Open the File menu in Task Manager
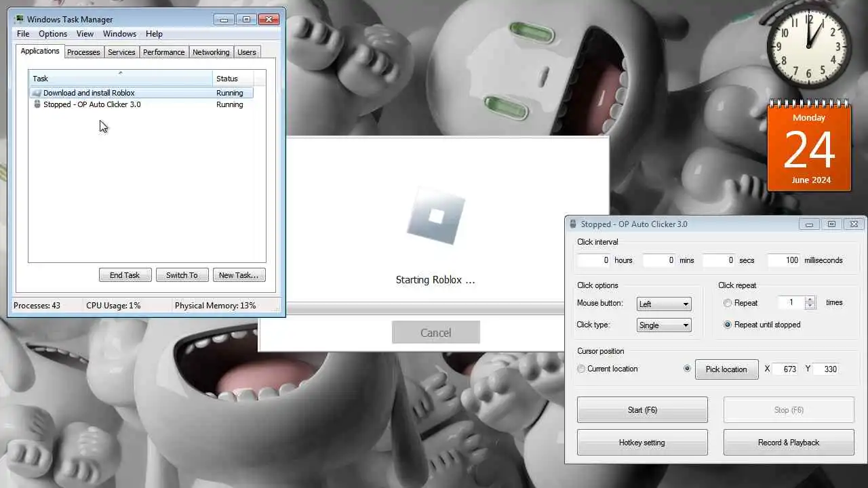 point(23,34)
